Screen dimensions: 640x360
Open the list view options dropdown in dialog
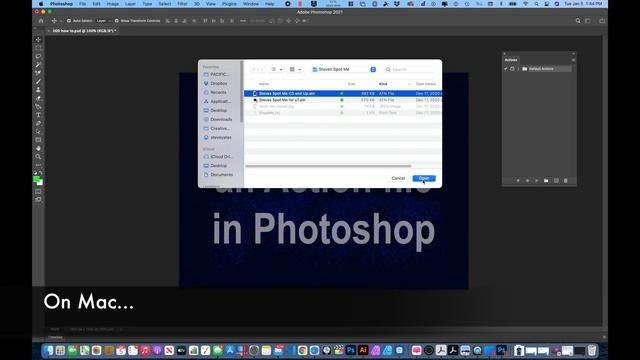(277, 69)
